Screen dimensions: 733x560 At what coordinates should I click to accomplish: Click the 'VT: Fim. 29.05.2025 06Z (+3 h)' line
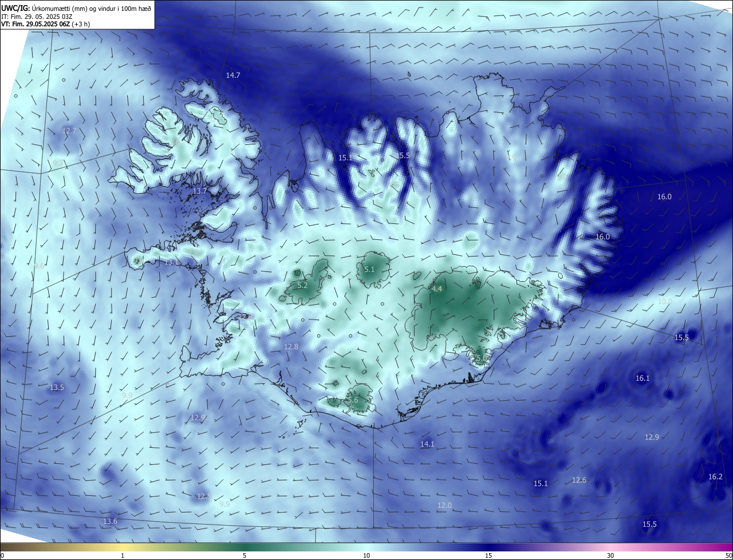45,24
